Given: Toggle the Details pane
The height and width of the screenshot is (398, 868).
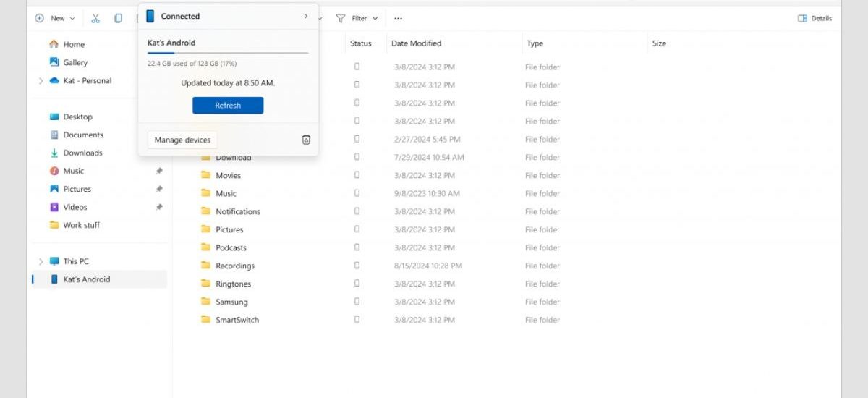Looking at the screenshot, I should pos(814,18).
